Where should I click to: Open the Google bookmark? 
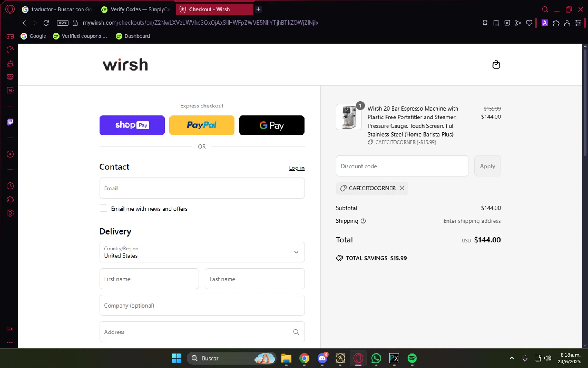[x=33, y=36]
